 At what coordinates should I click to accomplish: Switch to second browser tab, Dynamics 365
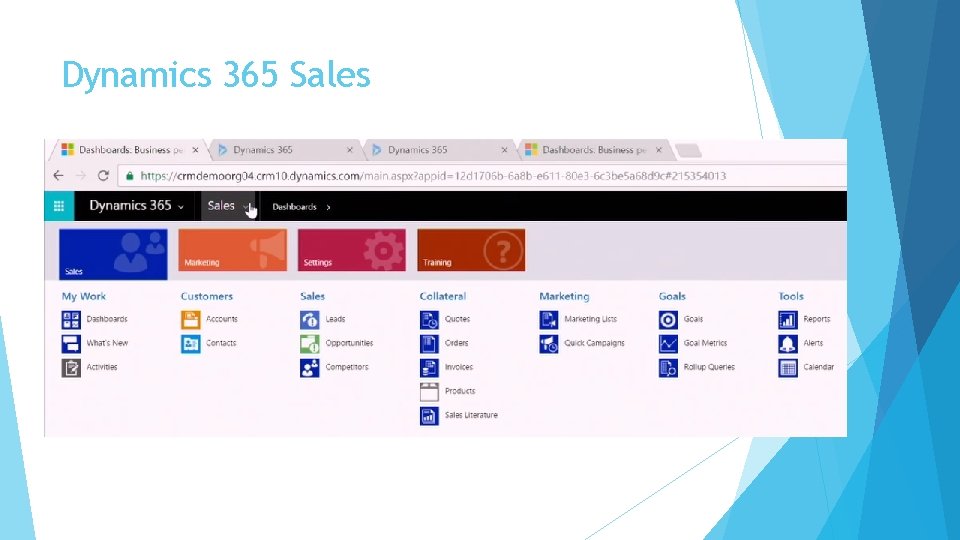286,150
